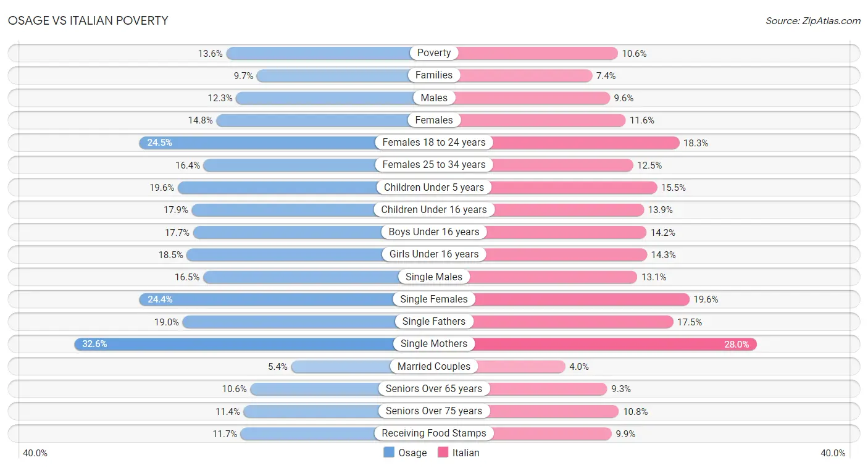The image size is (868, 468).
Task: Select the Children Under 5 years label
Action: (x=434, y=187)
